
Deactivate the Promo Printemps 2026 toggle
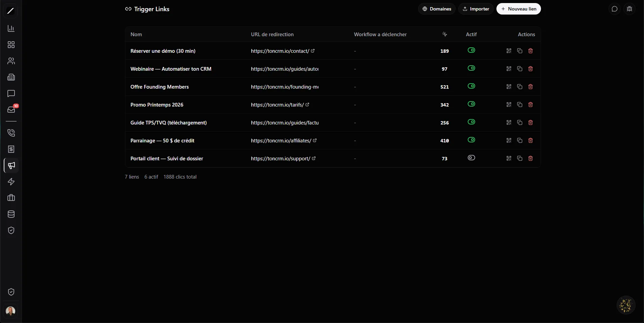[x=471, y=104]
